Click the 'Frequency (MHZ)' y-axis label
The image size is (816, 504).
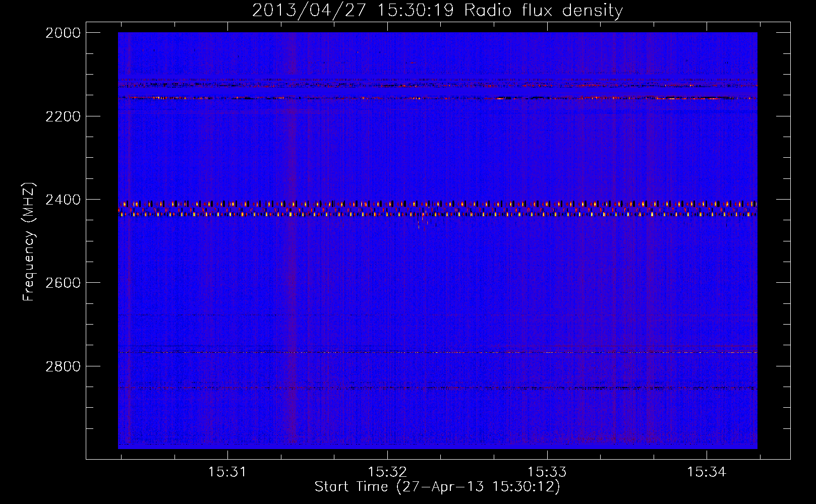coord(29,242)
